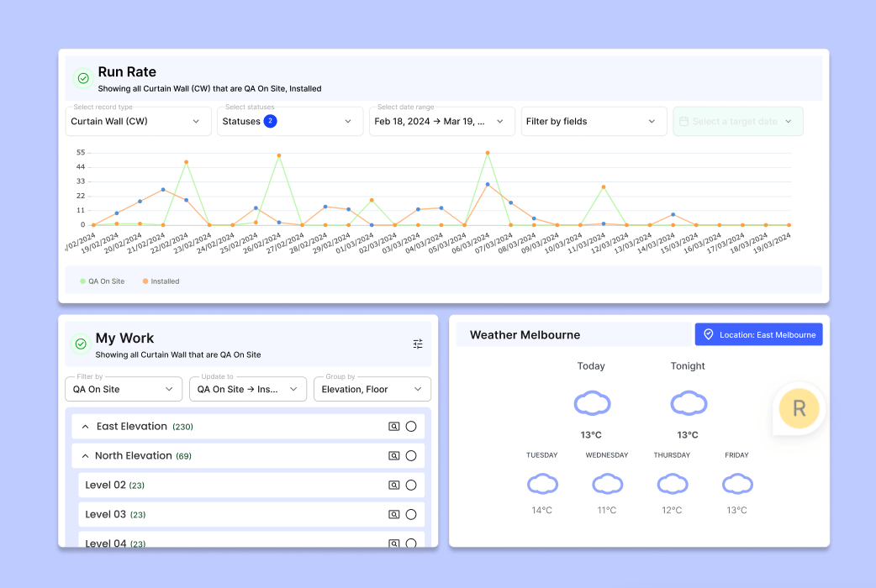Viewport: 876px width, 588px height.
Task: Select the Level 02 radio circle
Action: pyautogui.click(x=411, y=486)
